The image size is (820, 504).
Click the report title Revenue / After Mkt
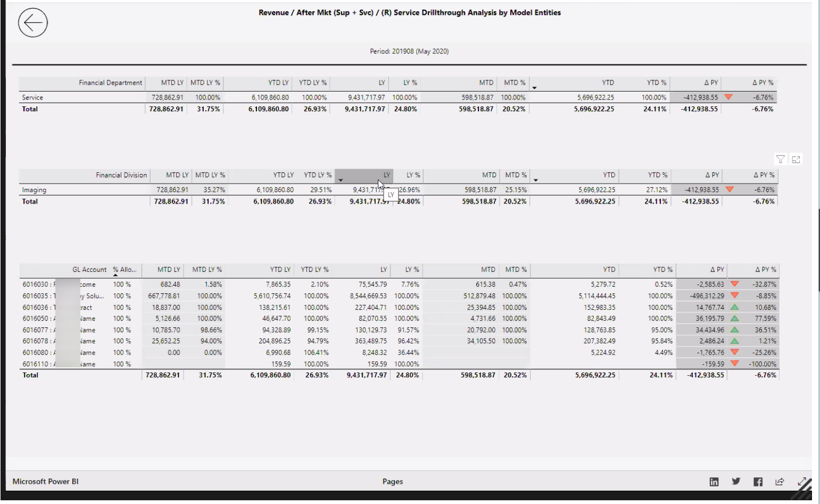tap(409, 12)
